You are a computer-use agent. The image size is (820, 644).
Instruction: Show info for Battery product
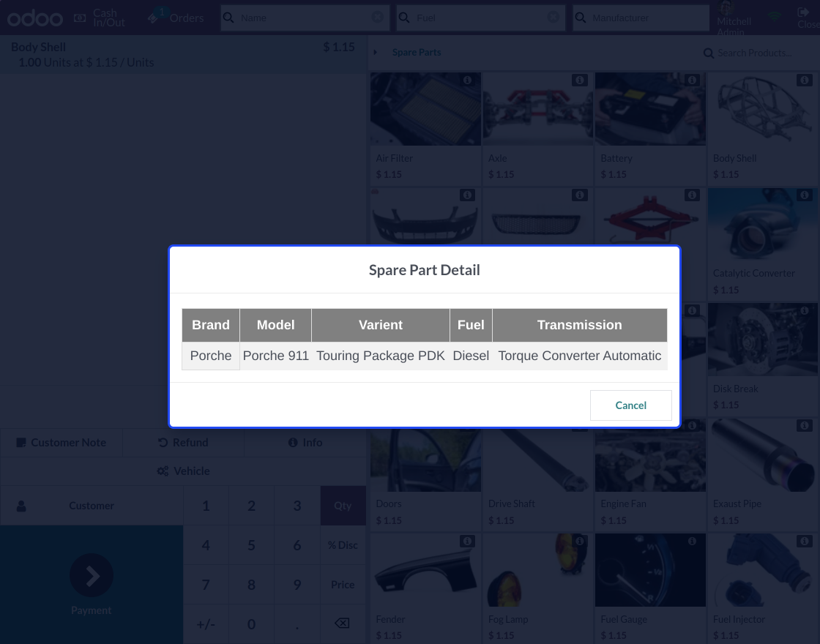pos(692,80)
